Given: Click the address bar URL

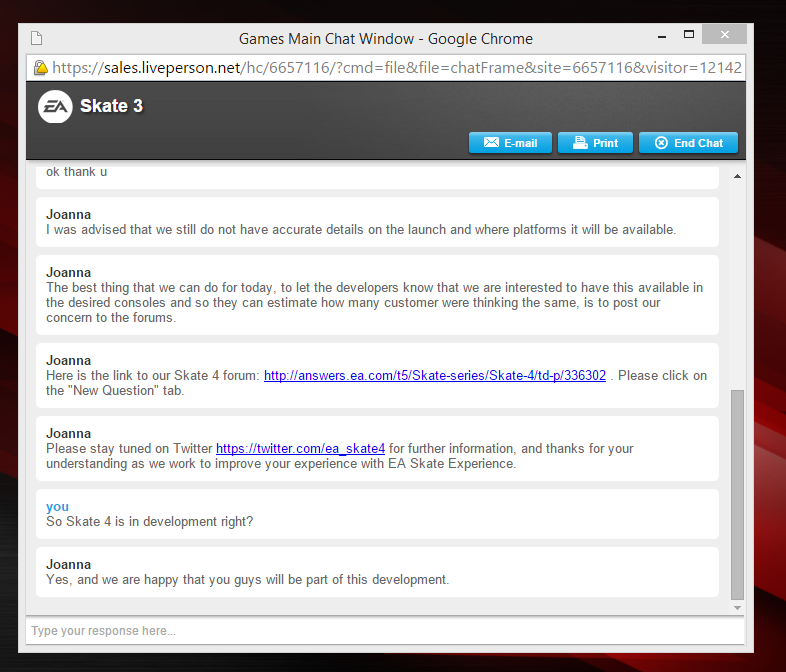Looking at the screenshot, I should pos(396,67).
